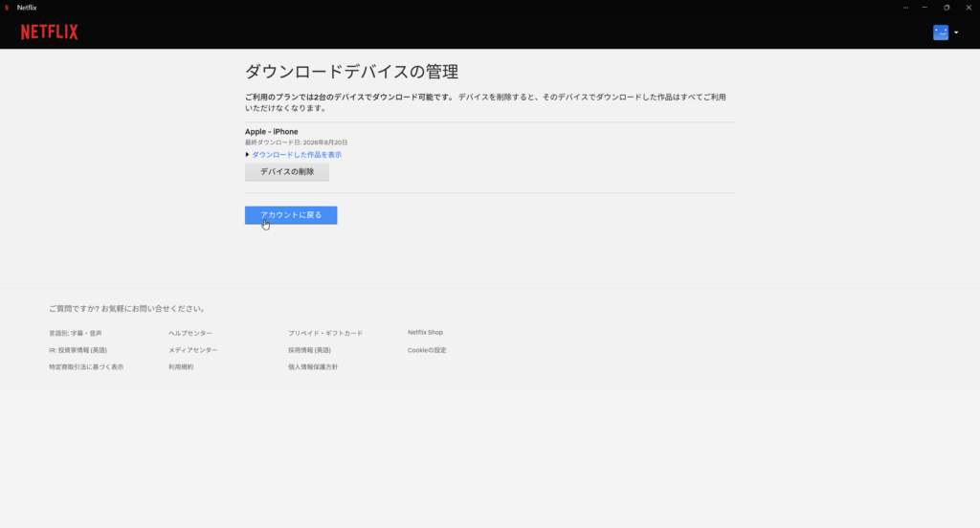The height and width of the screenshot is (528, 980).
Task: Select the Apple - iPhone device name
Action: 271,132
